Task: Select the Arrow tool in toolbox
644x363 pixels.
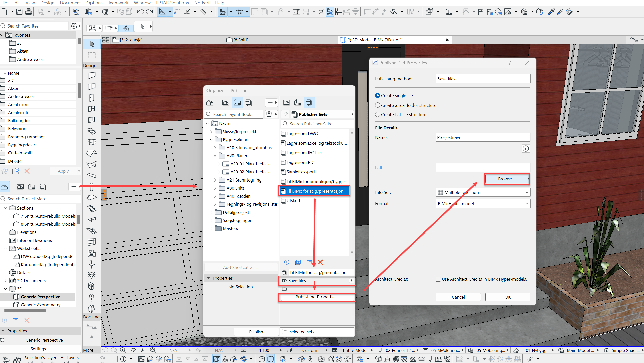Action: 92,44
